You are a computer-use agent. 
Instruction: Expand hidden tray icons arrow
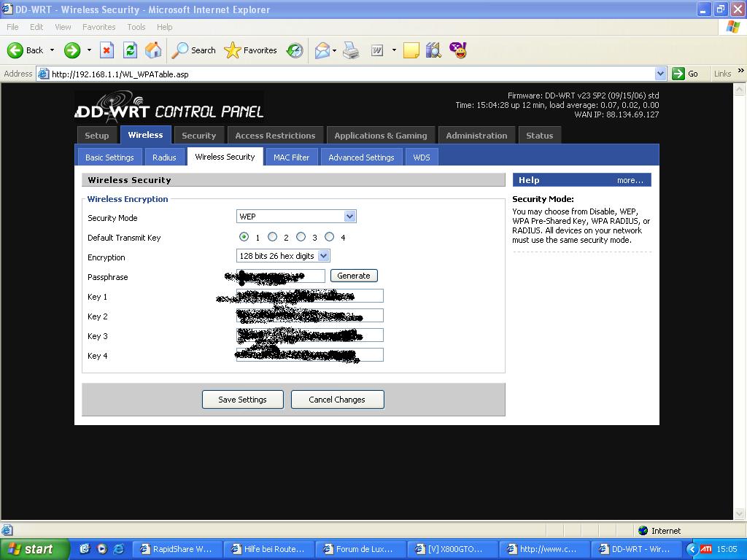click(692, 549)
